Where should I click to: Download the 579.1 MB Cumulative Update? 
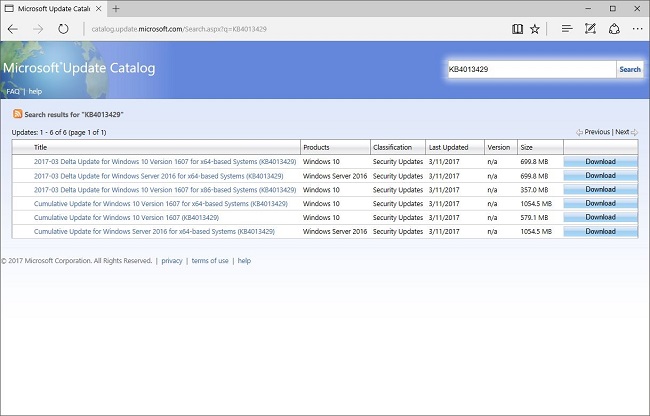coord(600,217)
